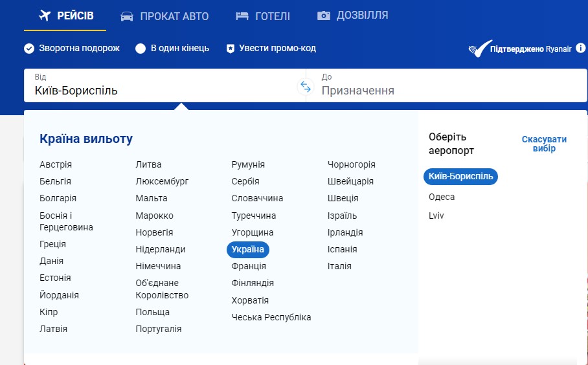Switch to the ГОТЕЛІ tab
The height and width of the screenshot is (365, 588).
pyautogui.click(x=262, y=16)
